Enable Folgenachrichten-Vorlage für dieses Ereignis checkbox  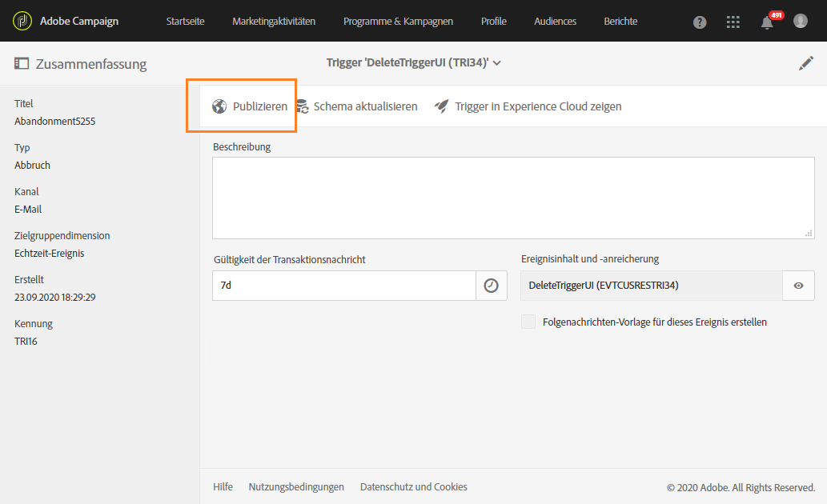click(x=528, y=322)
